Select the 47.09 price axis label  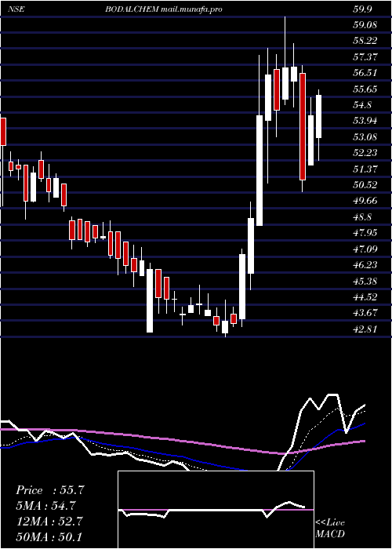tap(365, 249)
